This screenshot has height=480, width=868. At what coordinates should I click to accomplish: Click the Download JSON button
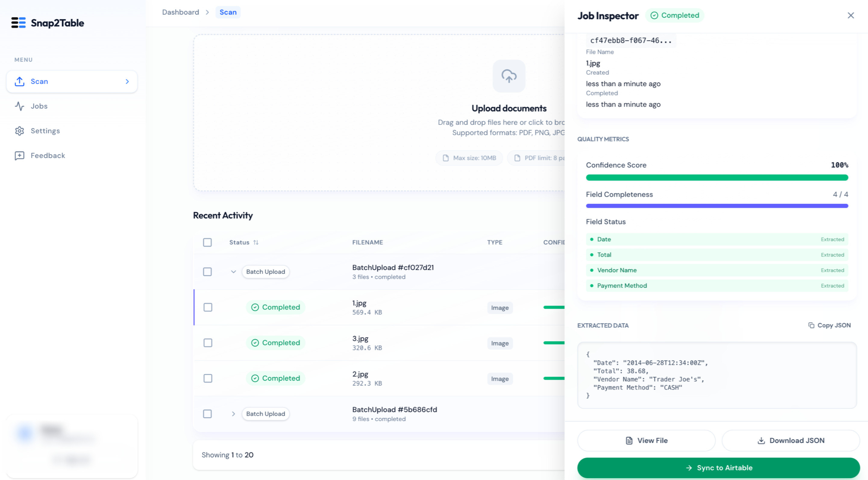(x=791, y=440)
